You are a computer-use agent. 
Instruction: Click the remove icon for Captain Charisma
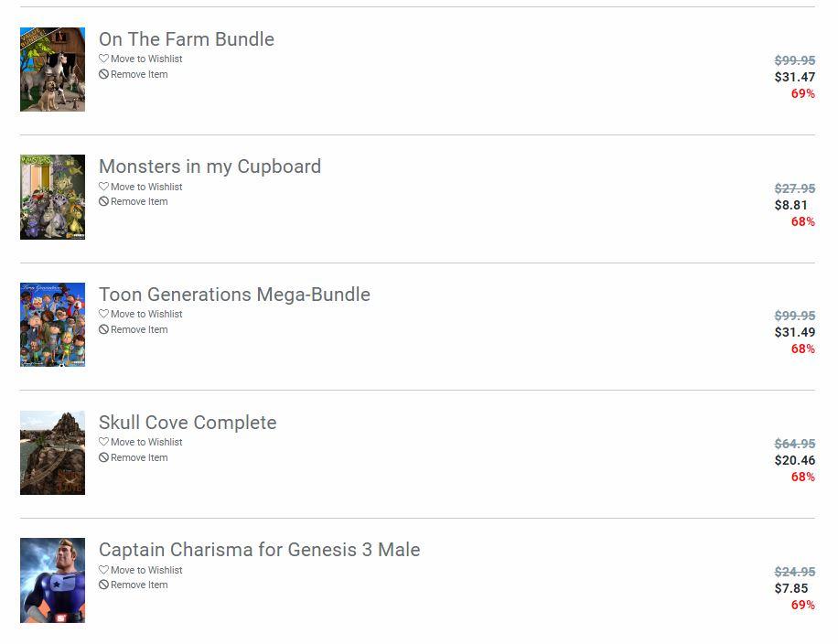click(x=103, y=585)
